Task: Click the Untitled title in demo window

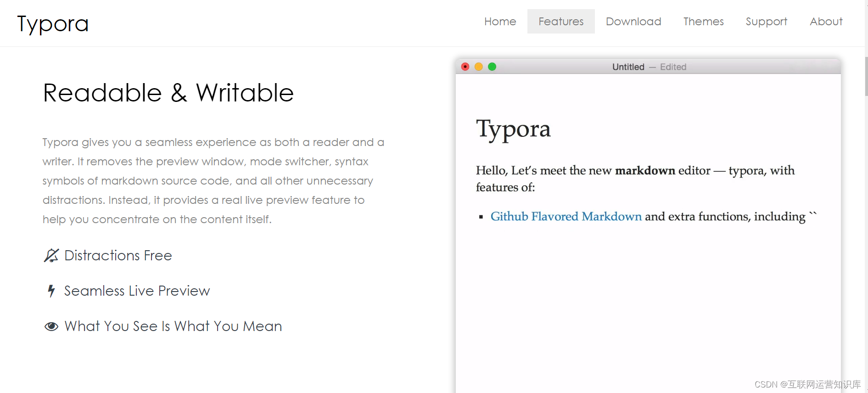Action: point(628,67)
